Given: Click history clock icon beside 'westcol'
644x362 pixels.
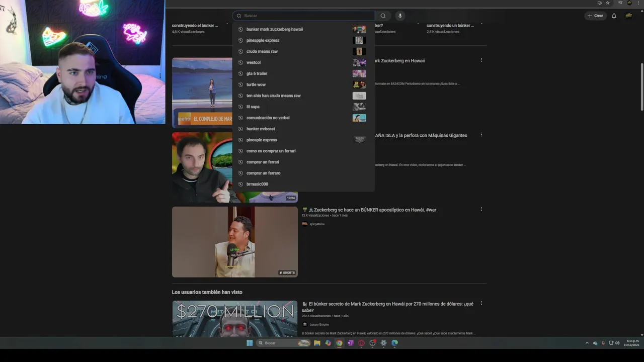Looking at the screenshot, I should tap(240, 62).
